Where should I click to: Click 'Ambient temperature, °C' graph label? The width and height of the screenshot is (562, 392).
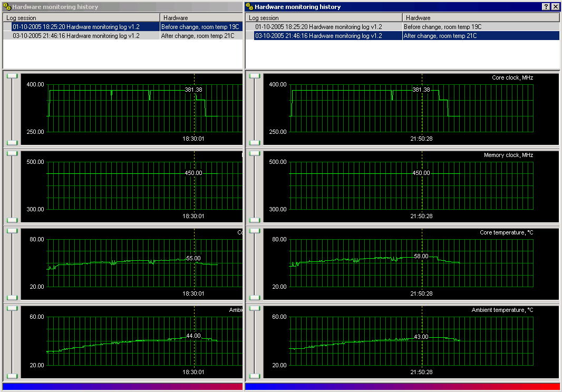click(x=502, y=310)
